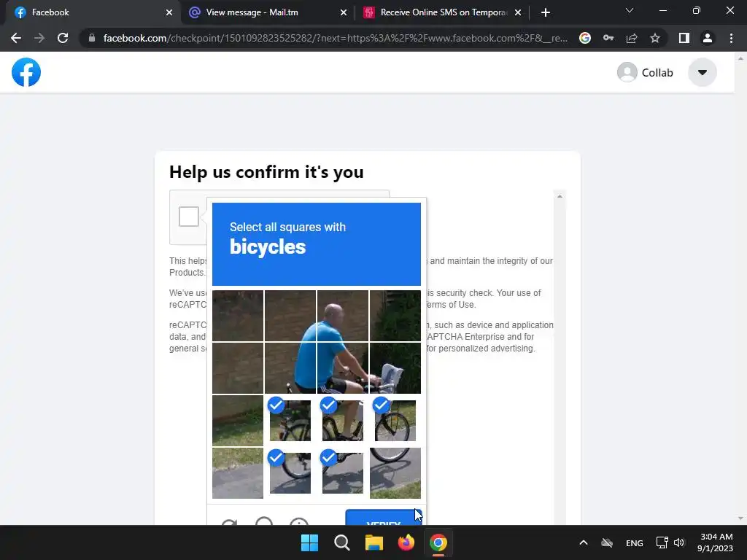The height and width of the screenshot is (560, 747).
Task: Open File Explorer from the taskbar
Action: pos(374,542)
